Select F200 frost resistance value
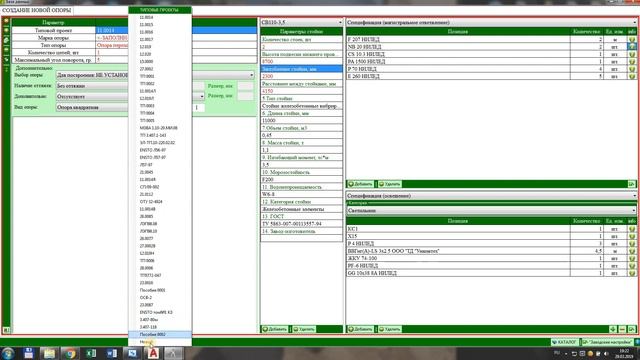This screenshot has width=640, height=360. point(302,180)
